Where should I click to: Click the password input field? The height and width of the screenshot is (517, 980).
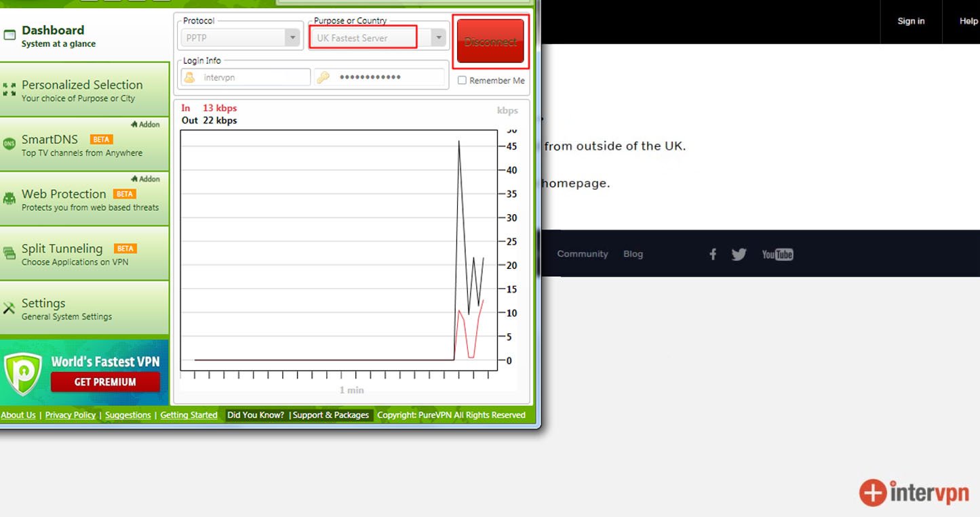379,77
